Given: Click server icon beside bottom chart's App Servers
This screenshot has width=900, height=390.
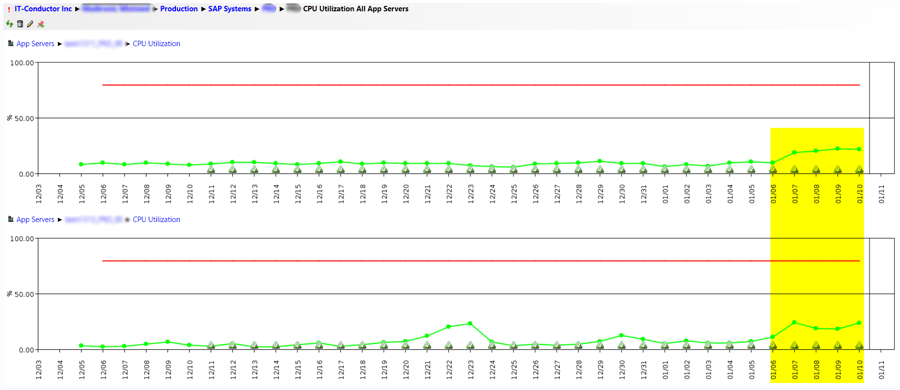Looking at the screenshot, I should point(10,219).
